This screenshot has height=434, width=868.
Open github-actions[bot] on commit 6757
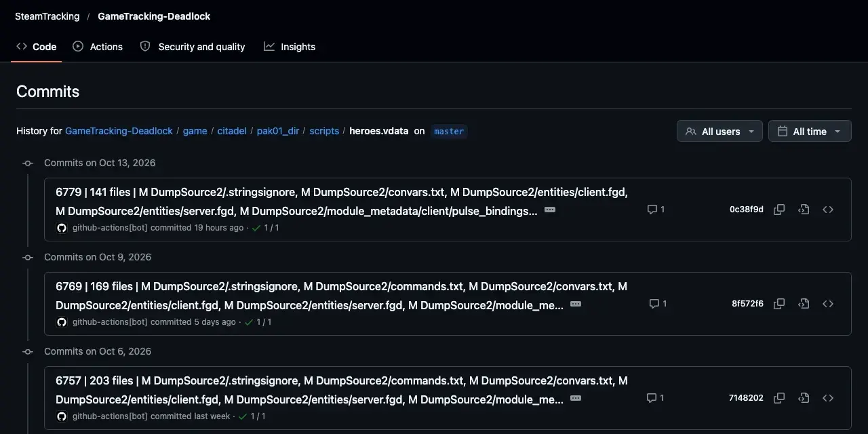click(x=110, y=416)
